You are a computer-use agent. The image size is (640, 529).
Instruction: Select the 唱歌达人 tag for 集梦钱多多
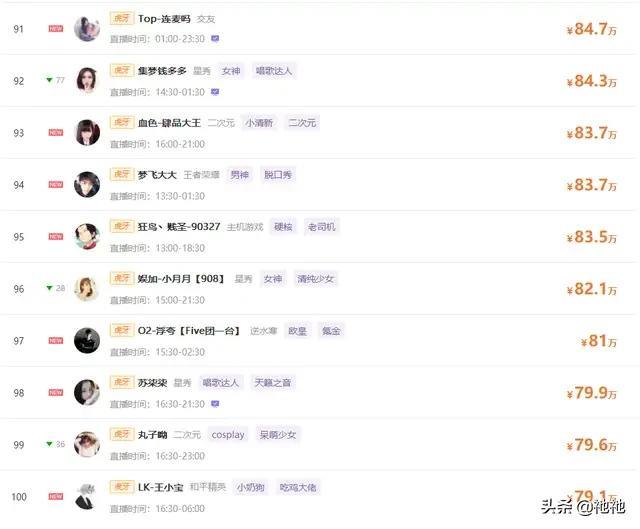coord(273,71)
